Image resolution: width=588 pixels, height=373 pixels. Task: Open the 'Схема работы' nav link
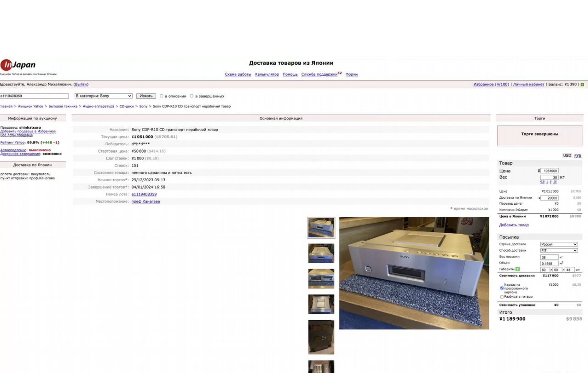(238, 74)
